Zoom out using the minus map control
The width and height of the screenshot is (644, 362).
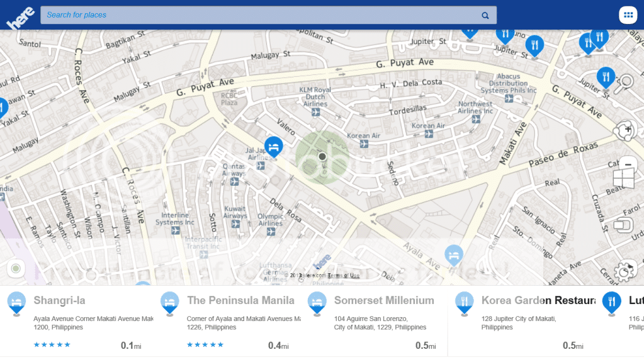pyautogui.click(x=627, y=165)
